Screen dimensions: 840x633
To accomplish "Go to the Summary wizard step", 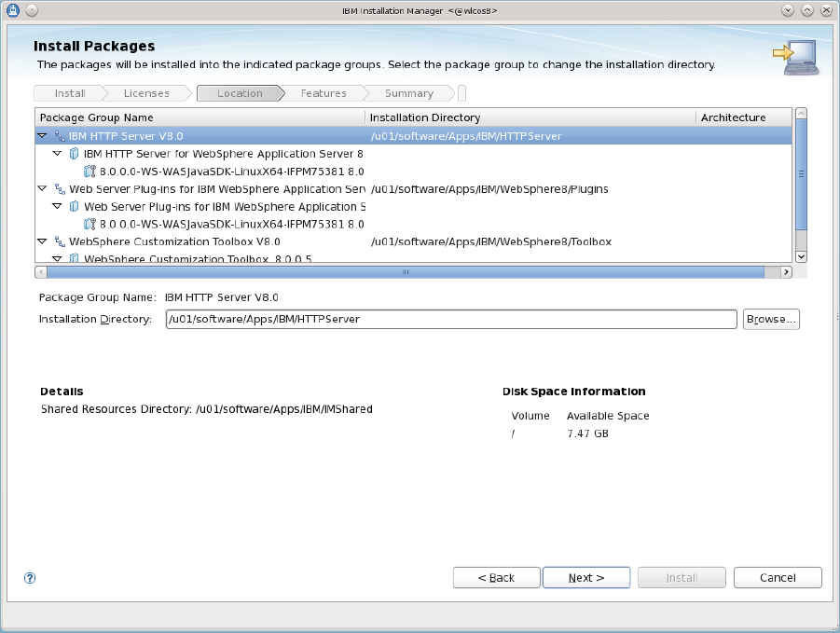I will (408, 93).
